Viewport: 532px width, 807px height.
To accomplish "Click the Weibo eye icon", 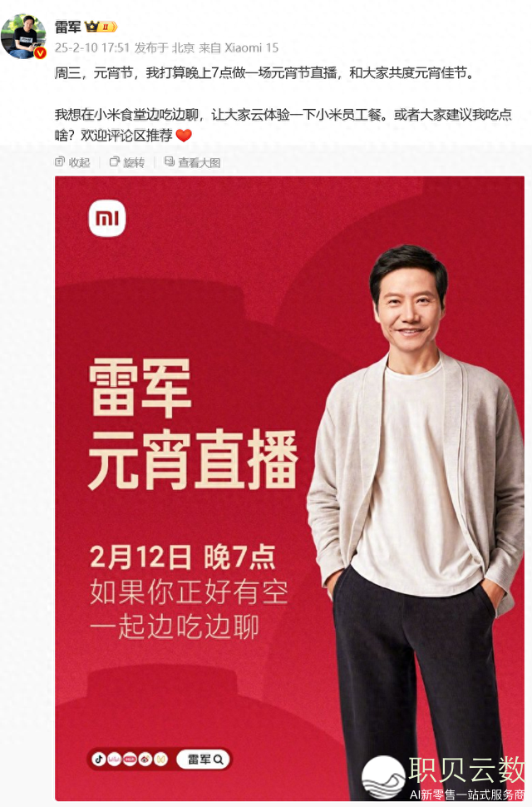I will point(145,759).
